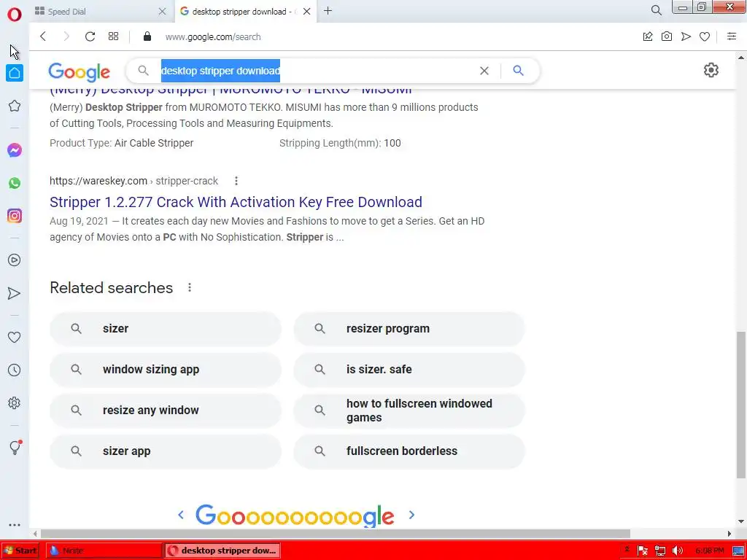Switch to the Speed Dial tab
Viewport: 747px width, 560px height.
100,12
